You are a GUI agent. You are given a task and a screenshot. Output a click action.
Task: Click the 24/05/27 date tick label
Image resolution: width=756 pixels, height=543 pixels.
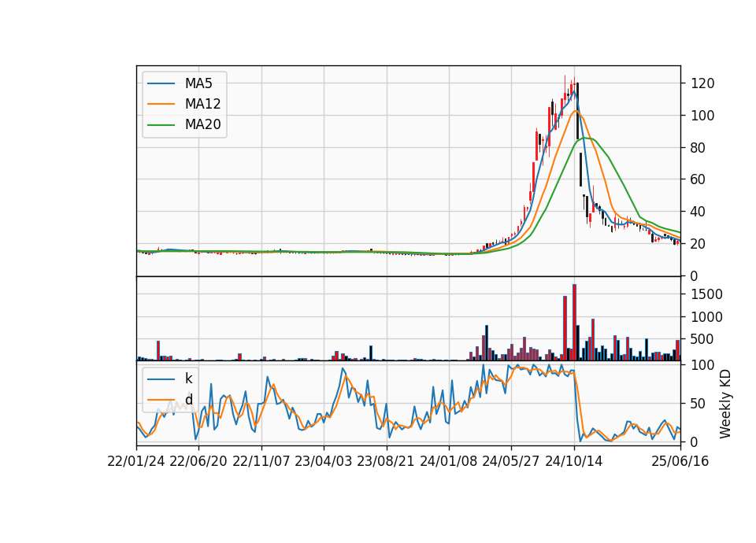click(511, 461)
